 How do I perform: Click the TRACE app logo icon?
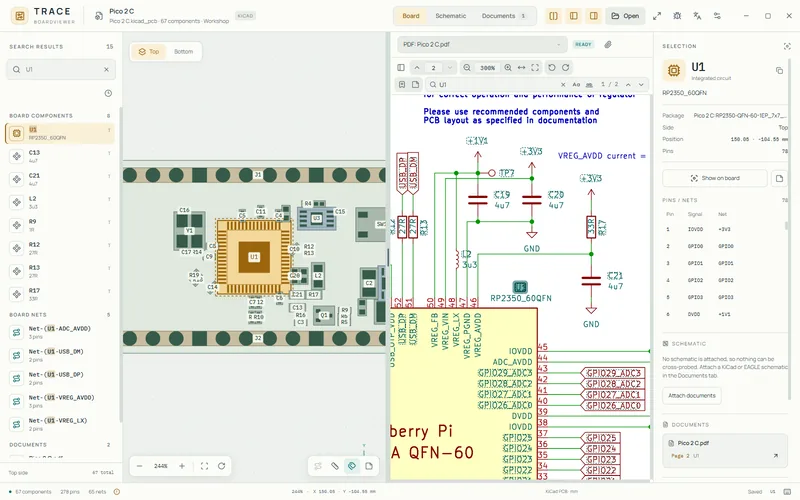point(20,16)
